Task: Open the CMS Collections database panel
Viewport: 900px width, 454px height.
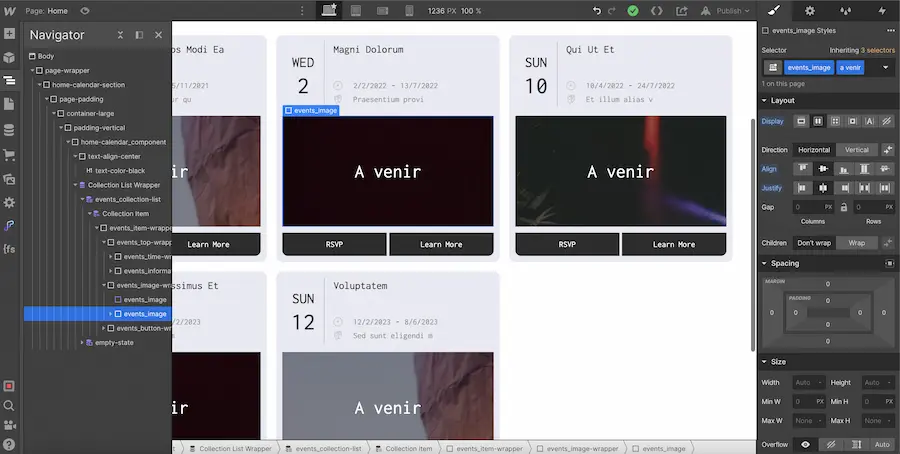Action: (9, 130)
